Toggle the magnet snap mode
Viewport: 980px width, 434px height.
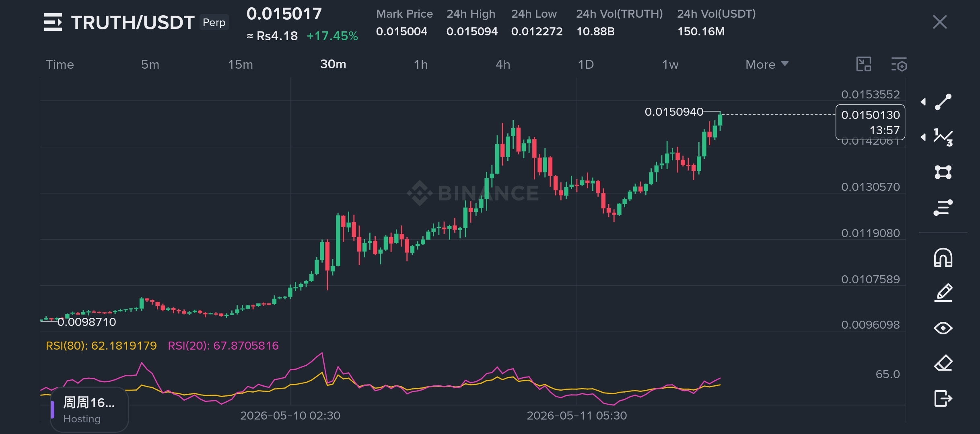point(943,258)
